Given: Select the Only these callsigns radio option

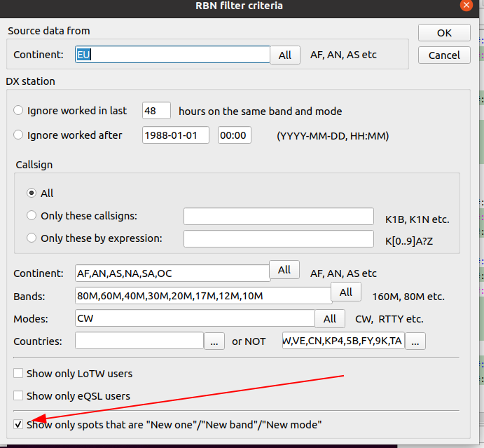Looking at the screenshot, I should (x=32, y=215).
